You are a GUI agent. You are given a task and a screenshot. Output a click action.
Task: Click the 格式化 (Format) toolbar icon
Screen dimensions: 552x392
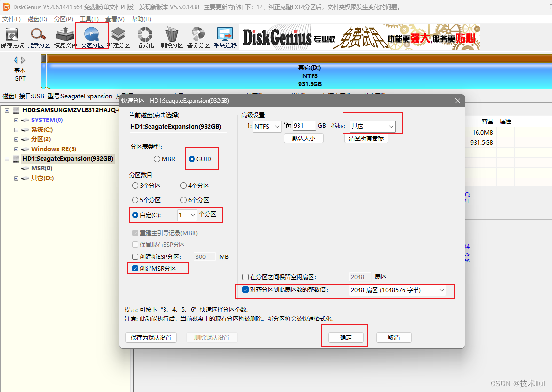[x=145, y=37]
